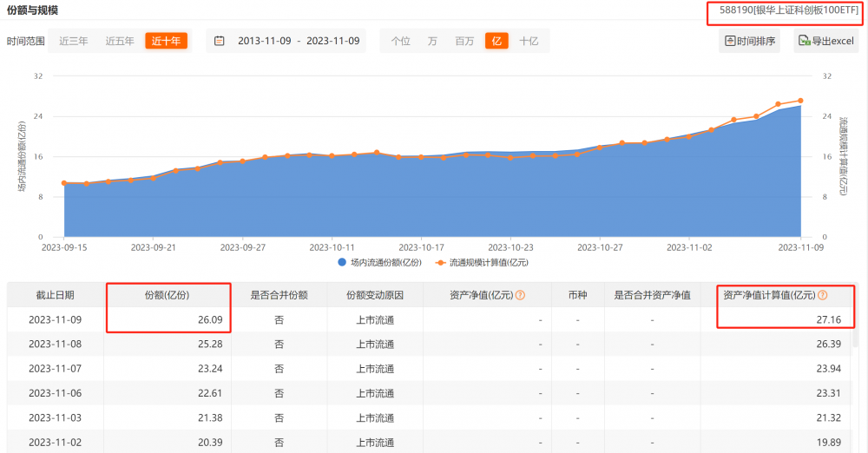This screenshot has width=868, height=453.
Task: Click the calendar icon beside date range
Action: (x=220, y=41)
